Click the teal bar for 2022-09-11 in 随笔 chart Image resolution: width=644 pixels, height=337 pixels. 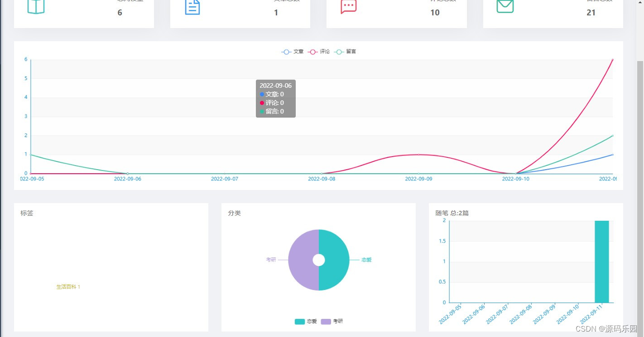coord(602,261)
